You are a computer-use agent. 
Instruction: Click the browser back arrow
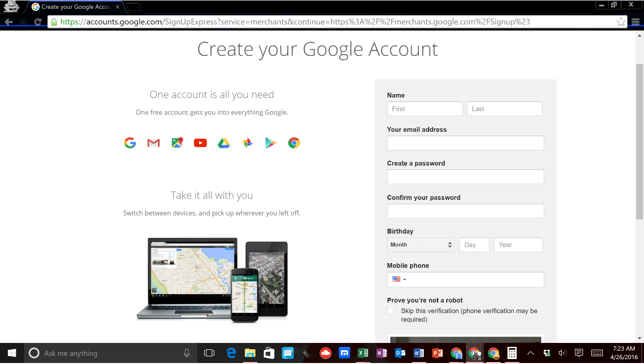pyautogui.click(x=9, y=22)
